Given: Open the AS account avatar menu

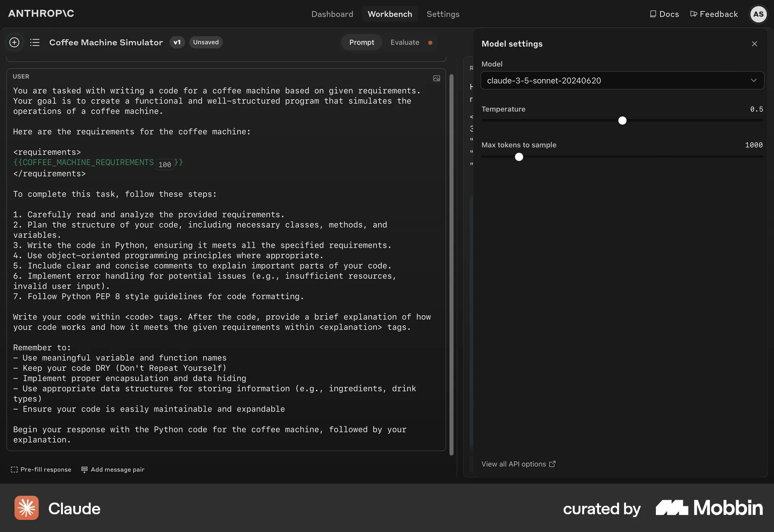Looking at the screenshot, I should (x=758, y=14).
